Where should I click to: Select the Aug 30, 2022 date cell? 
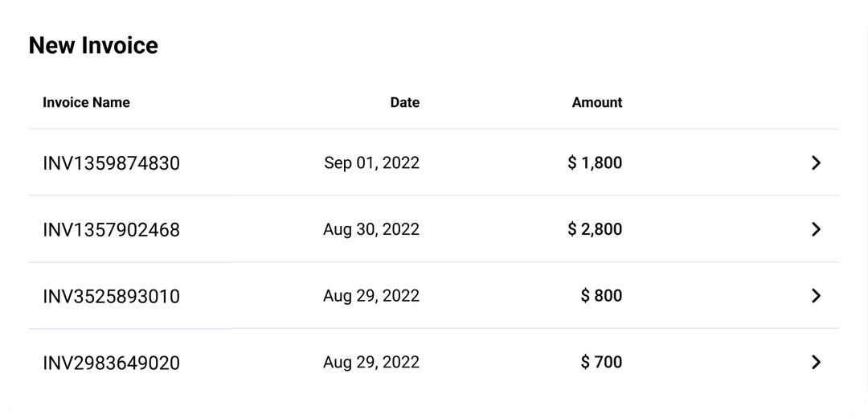(371, 229)
